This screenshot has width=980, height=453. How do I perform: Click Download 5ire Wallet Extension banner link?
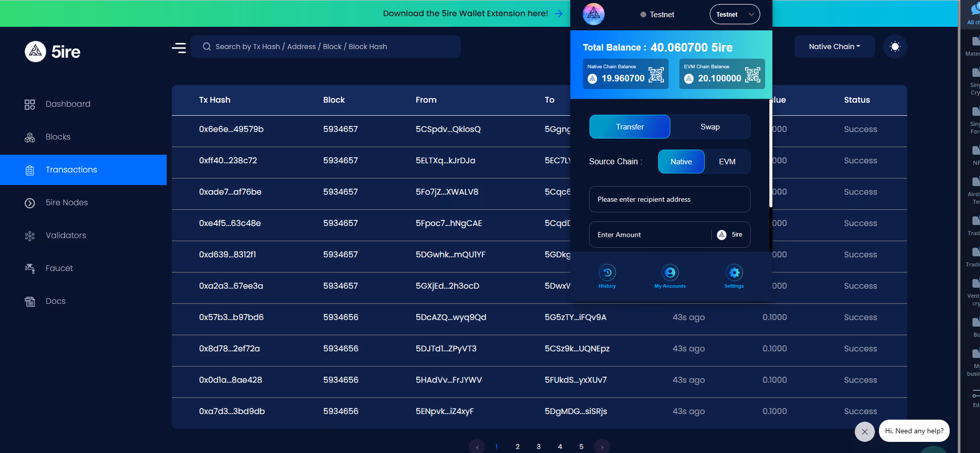click(x=472, y=14)
